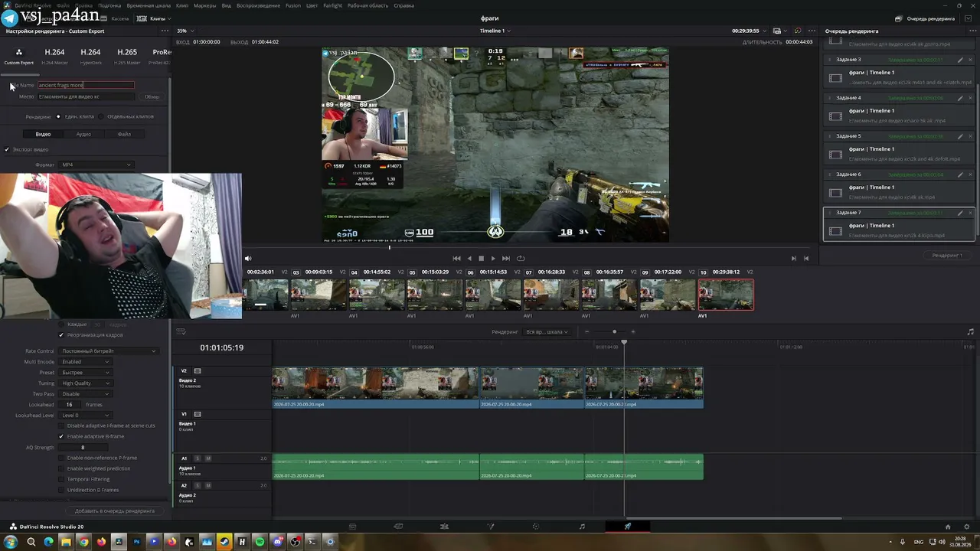Open the Tuning High Quality dropdown

click(85, 383)
